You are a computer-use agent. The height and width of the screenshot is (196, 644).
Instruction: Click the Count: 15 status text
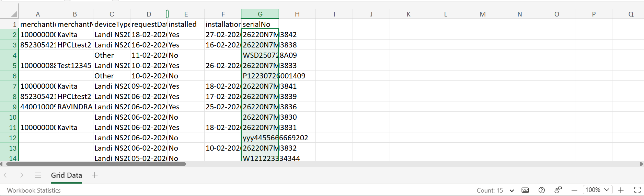click(x=490, y=190)
